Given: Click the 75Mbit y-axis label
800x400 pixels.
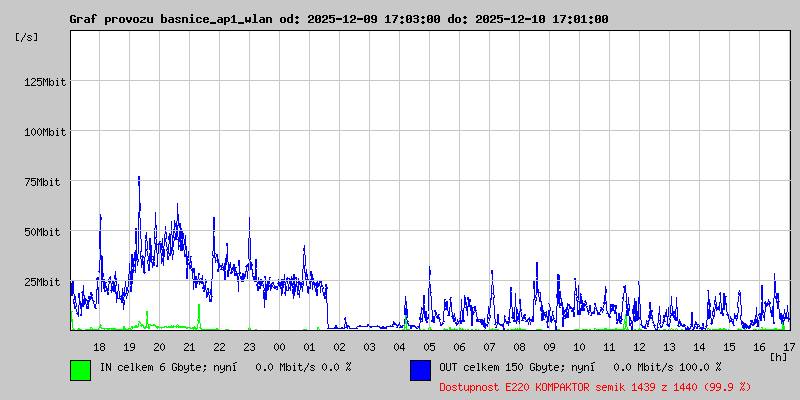Looking at the screenshot, I should point(46,182).
